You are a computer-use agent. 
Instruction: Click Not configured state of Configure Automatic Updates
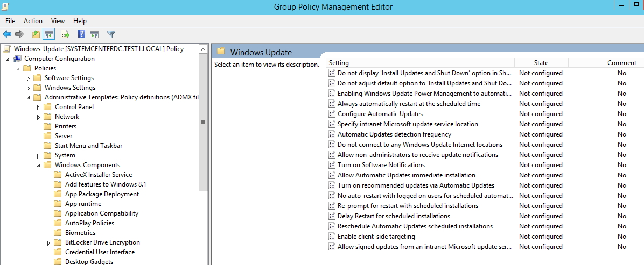[x=541, y=114]
